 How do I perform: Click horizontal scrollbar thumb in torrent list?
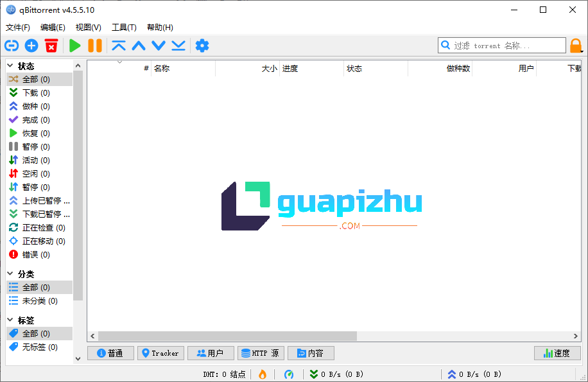227,336
